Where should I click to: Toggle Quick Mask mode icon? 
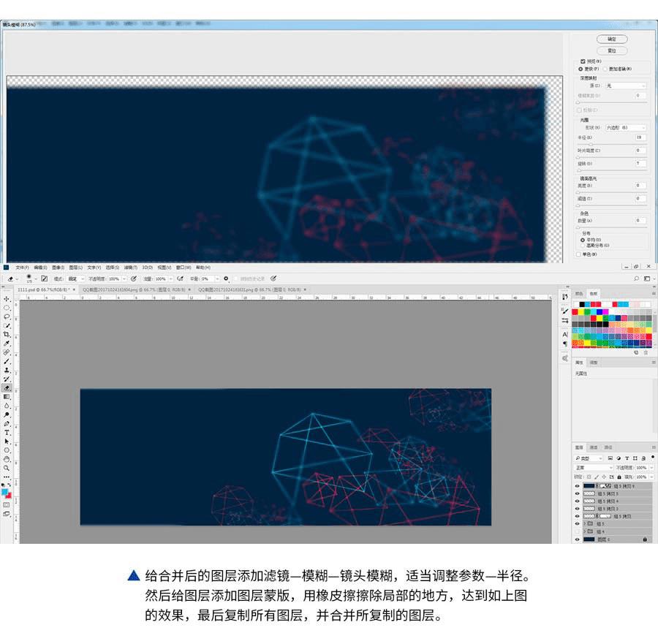point(7,505)
